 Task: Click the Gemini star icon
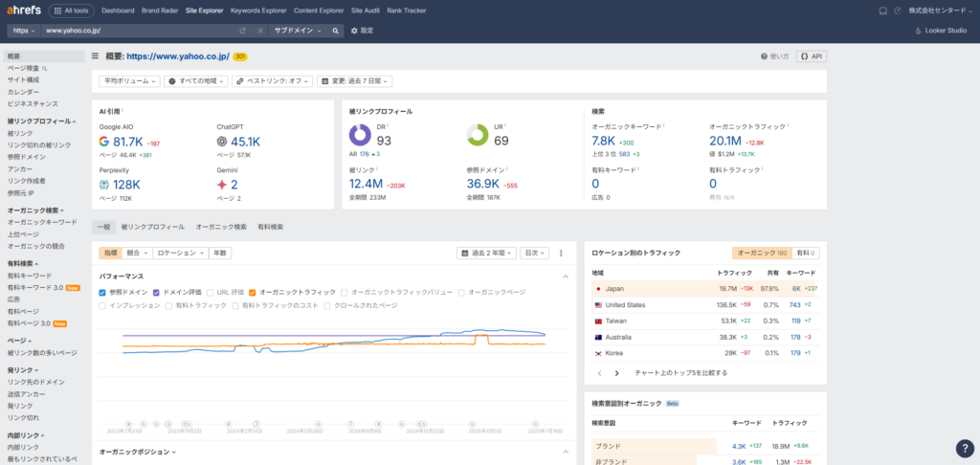click(222, 185)
